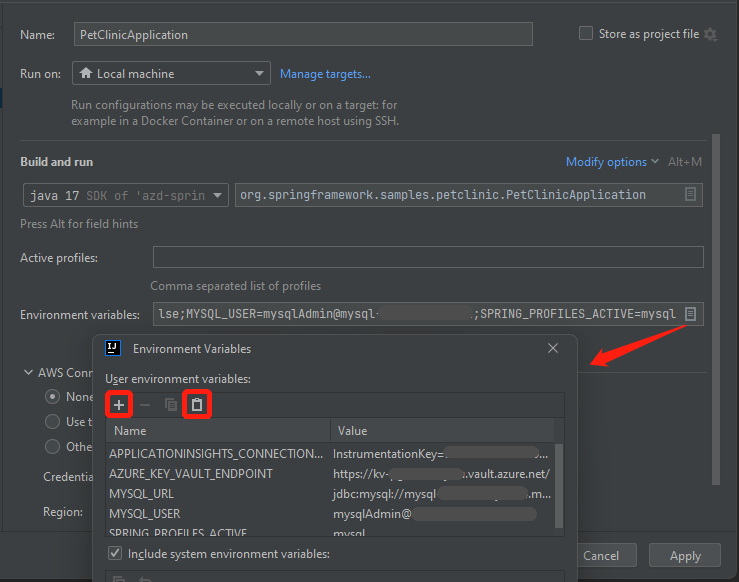This screenshot has height=582, width=739.
Task: Select the Other AWS radio option
Action: [x=52, y=446]
